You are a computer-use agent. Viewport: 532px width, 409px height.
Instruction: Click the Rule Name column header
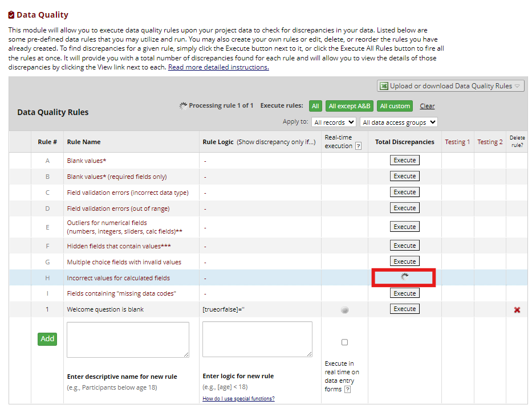click(84, 142)
